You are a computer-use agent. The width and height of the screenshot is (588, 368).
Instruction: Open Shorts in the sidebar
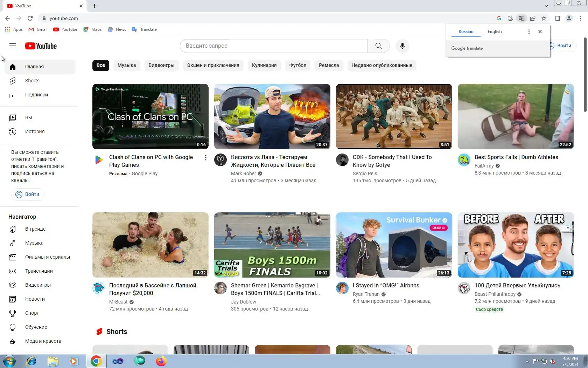pyautogui.click(x=40, y=81)
